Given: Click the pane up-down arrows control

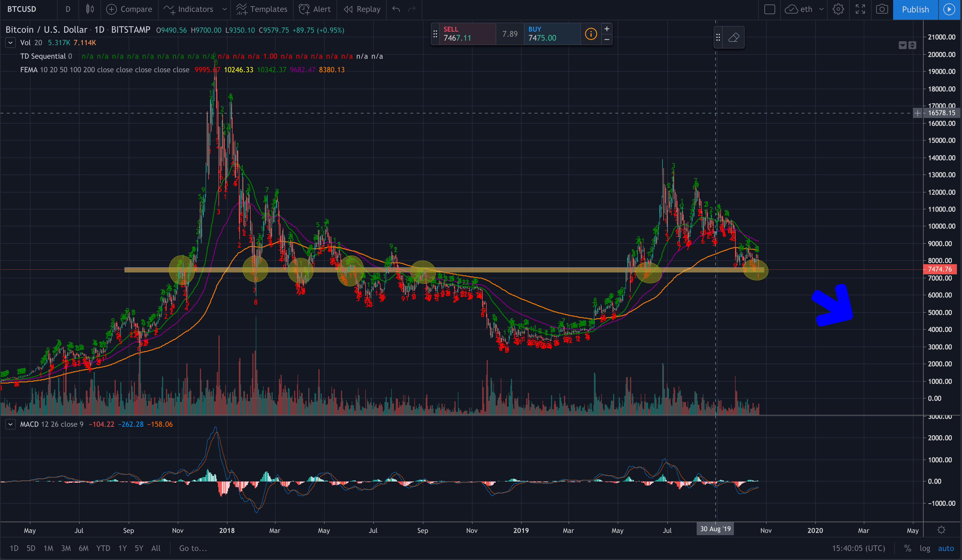Looking at the screenshot, I should [912, 45].
